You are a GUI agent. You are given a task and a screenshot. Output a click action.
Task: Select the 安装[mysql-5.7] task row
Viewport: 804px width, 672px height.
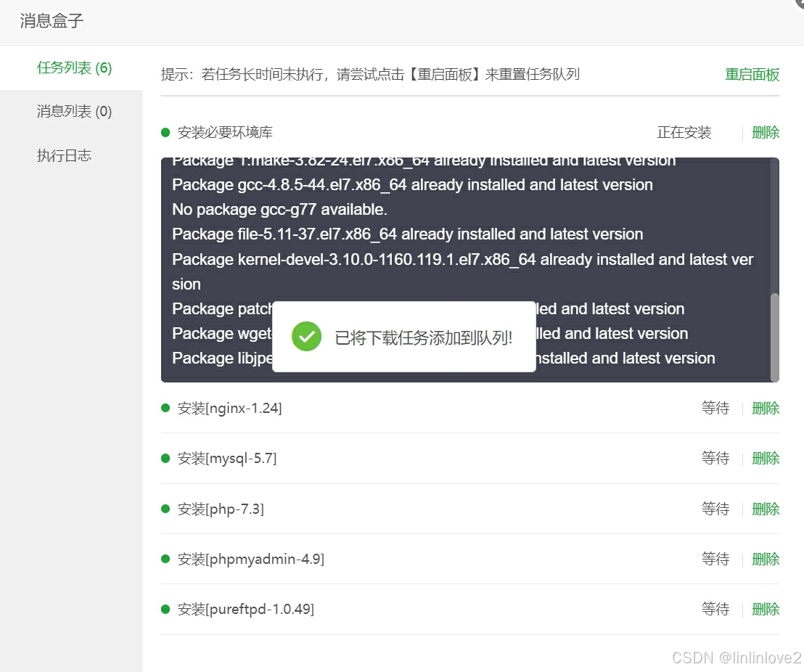click(x=469, y=458)
